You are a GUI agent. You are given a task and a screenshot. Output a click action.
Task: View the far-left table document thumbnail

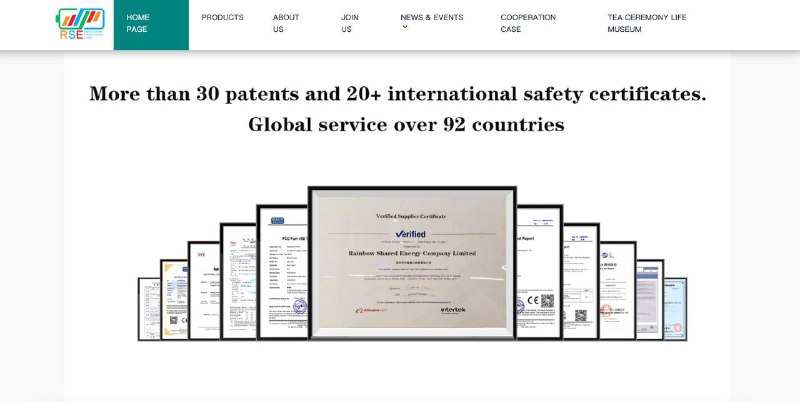tap(149, 309)
